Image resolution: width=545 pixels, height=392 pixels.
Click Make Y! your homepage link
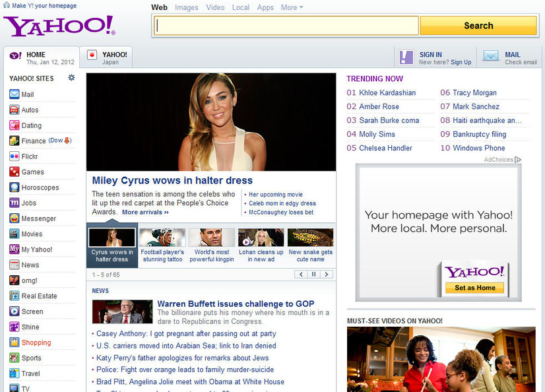tap(44, 5)
